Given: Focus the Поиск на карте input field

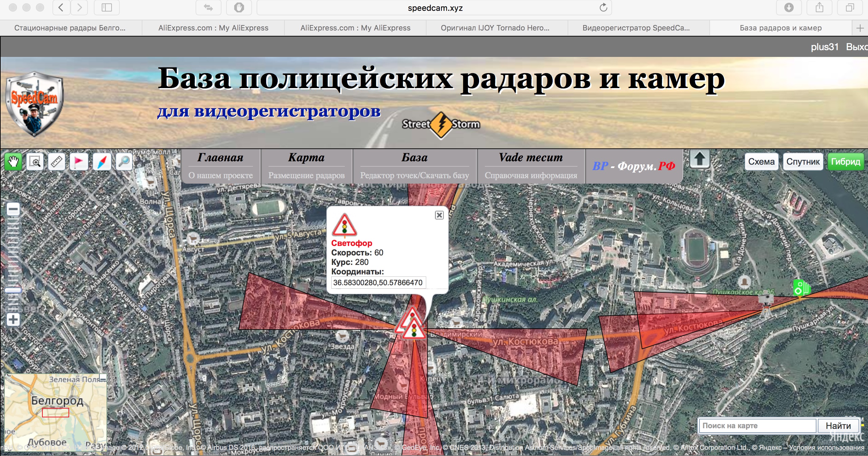Looking at the screenshot, I should [757, 426].
